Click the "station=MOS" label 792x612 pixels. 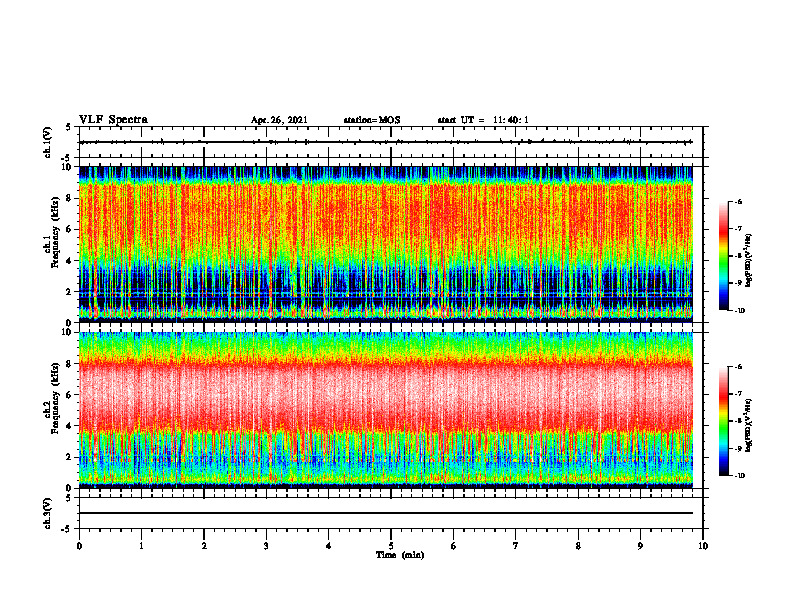click(372, 120)
